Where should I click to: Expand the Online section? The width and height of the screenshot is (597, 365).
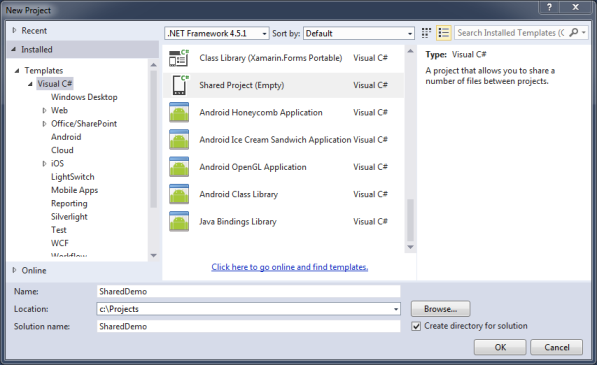click(14, 270)
